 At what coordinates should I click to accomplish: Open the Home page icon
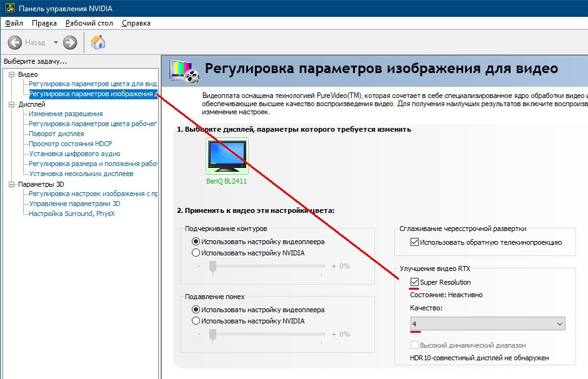click(98, 42)
